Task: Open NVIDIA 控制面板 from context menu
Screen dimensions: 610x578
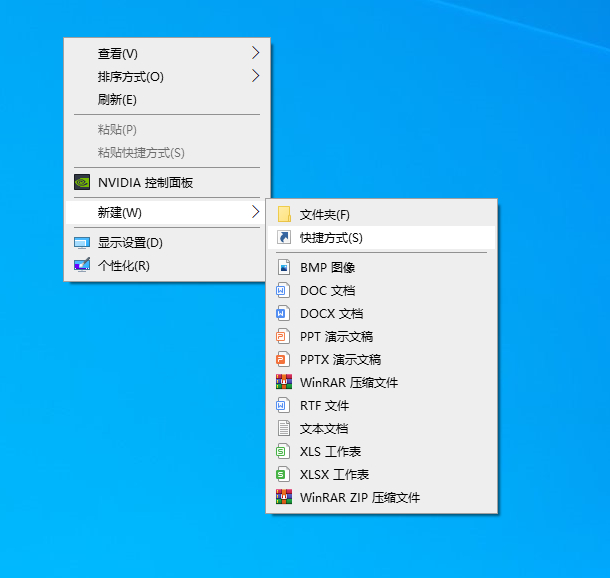Action: coord(167,182)
